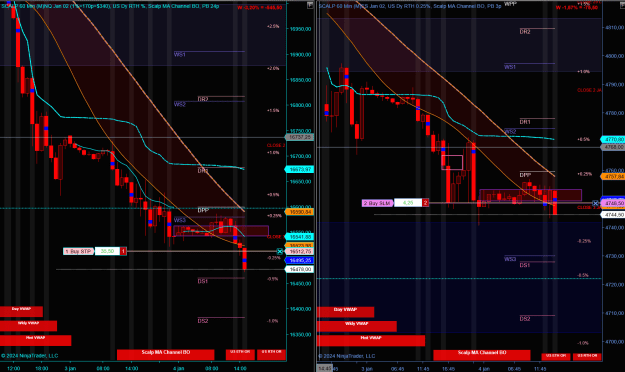
Task: Click US ETH OR button on the ES chart
Action: point(556,356)
